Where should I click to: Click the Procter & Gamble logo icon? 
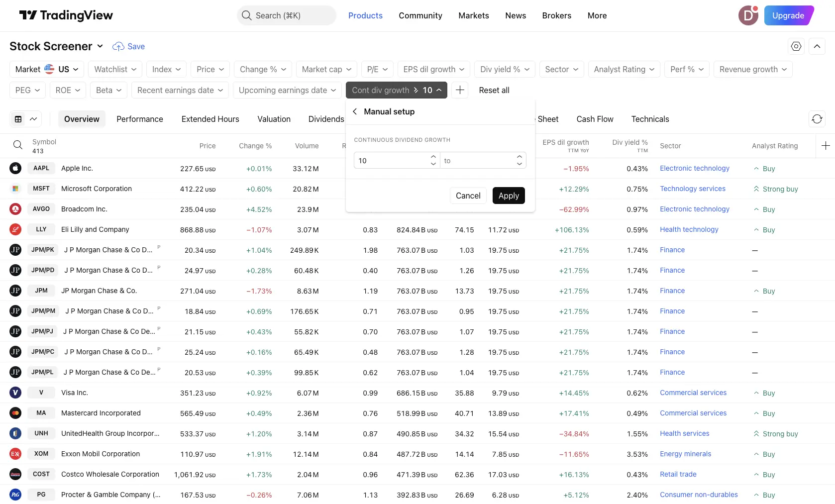[15, 495]
